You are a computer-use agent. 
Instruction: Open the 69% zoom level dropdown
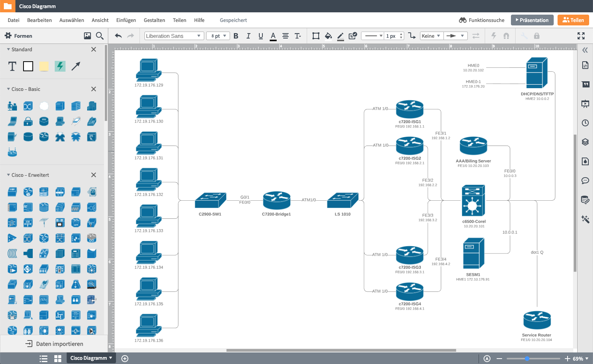click(x=581, y=359)
